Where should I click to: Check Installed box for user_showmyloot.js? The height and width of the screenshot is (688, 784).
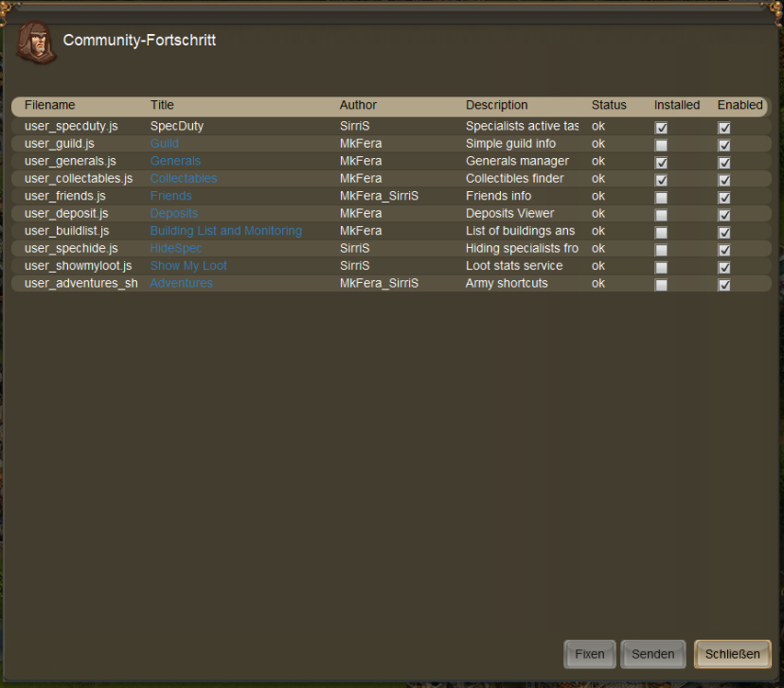click(x=661, y=268)
